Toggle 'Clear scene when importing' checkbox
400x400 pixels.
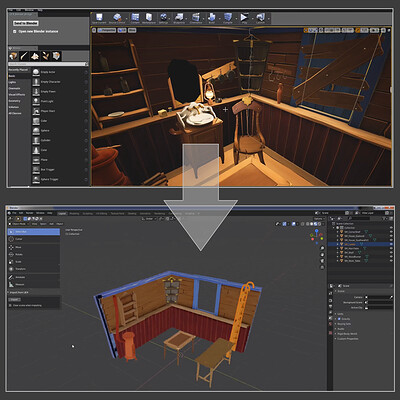click(10, 305)
